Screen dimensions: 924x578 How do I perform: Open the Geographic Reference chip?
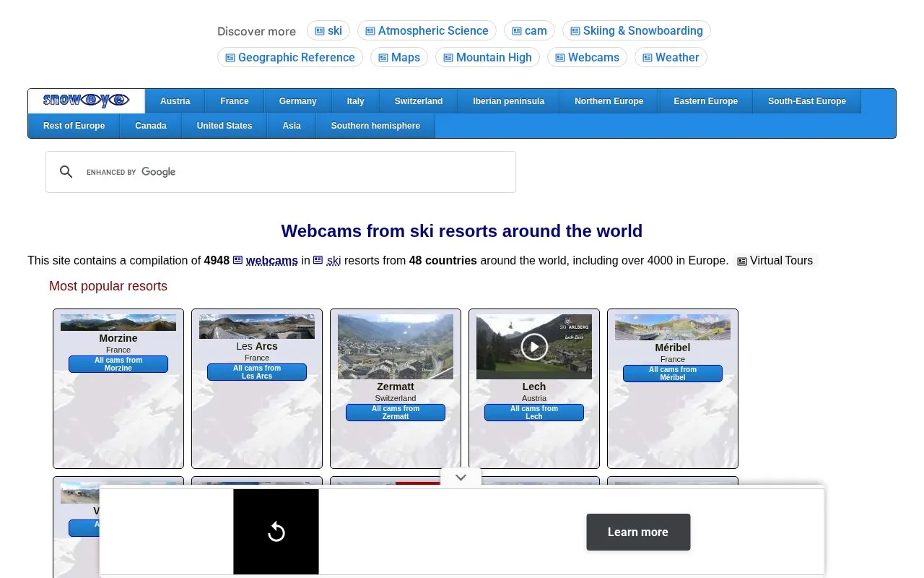click(290, 57)
